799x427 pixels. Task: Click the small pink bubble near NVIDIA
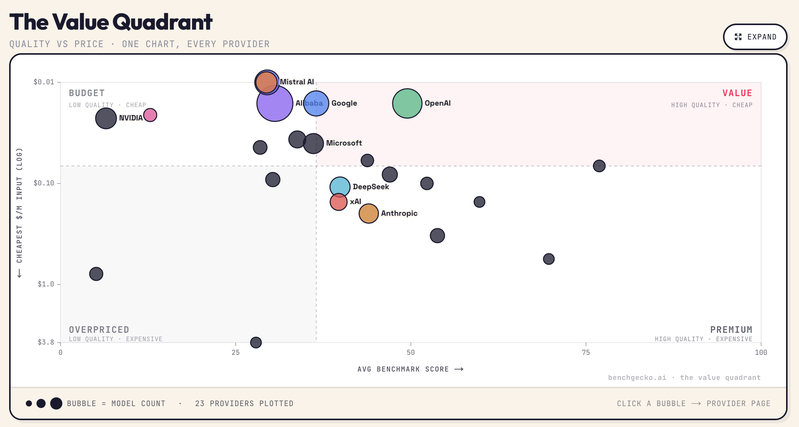click(150, 115)
